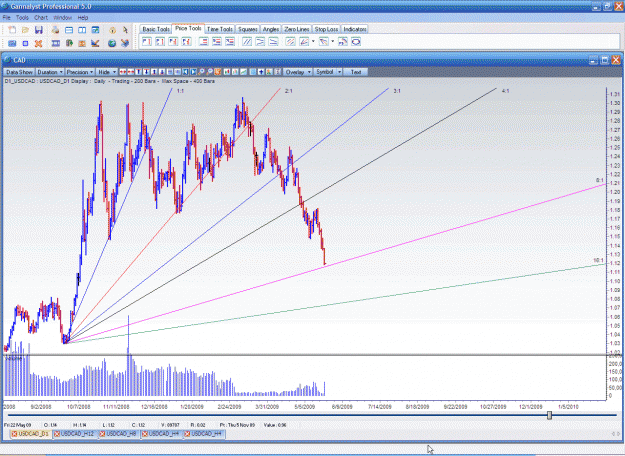Select the ellipse price tool icon
Image resolution: width=625 pixels, height=456 pixels.
pos(356,41)
